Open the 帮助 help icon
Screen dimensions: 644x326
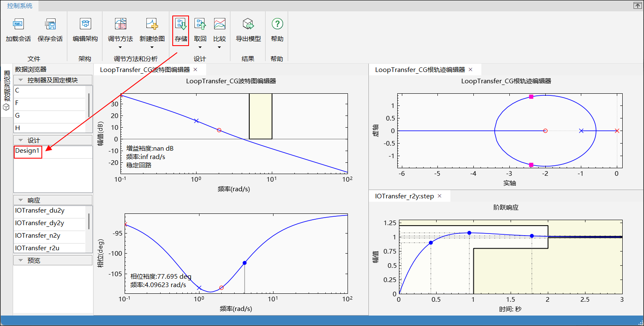coord(277,25)
